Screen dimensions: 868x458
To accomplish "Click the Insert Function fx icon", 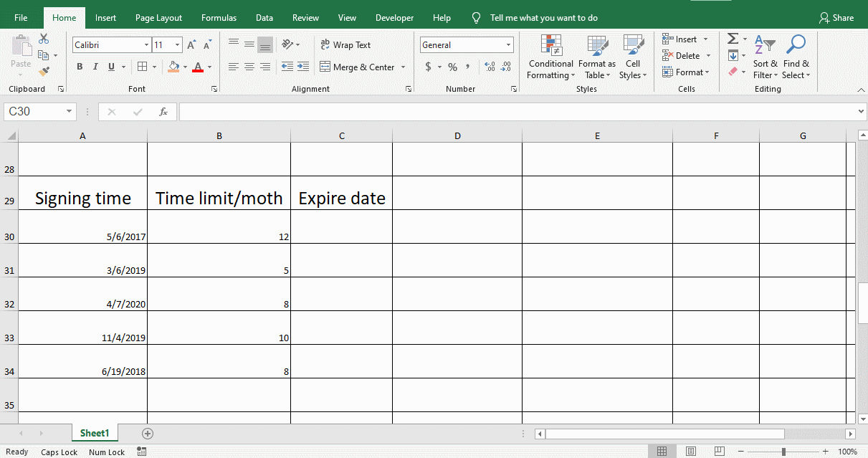I will coord(163,112).
